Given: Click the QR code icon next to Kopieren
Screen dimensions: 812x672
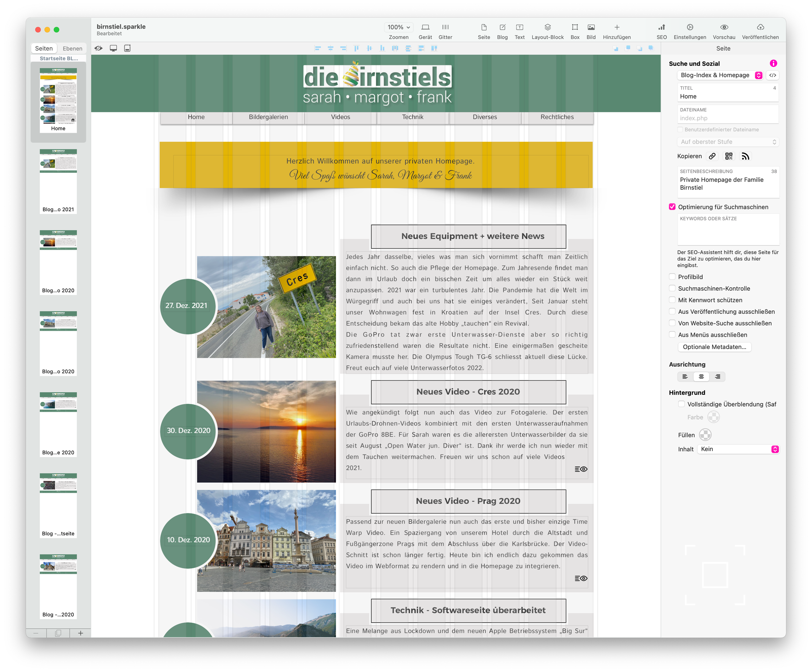Looking at the screenshot, I should [x=729, y=156].
